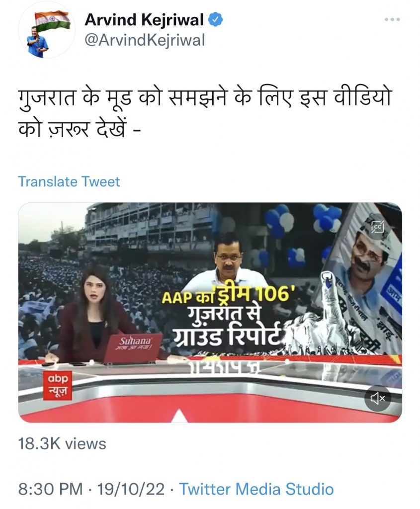Click the Hindi tweet text body
This screenshot has height=509, width=420.
pyautogui.click(x=204, y=112)
